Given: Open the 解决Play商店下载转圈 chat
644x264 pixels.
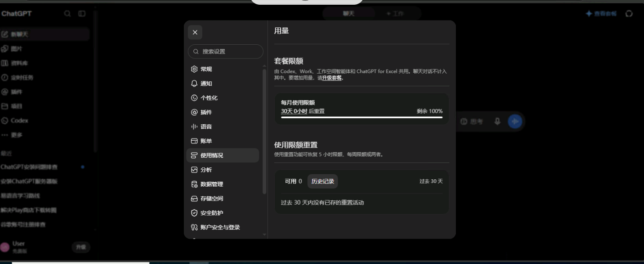Looking at the screenshot, I should (45, 210).
